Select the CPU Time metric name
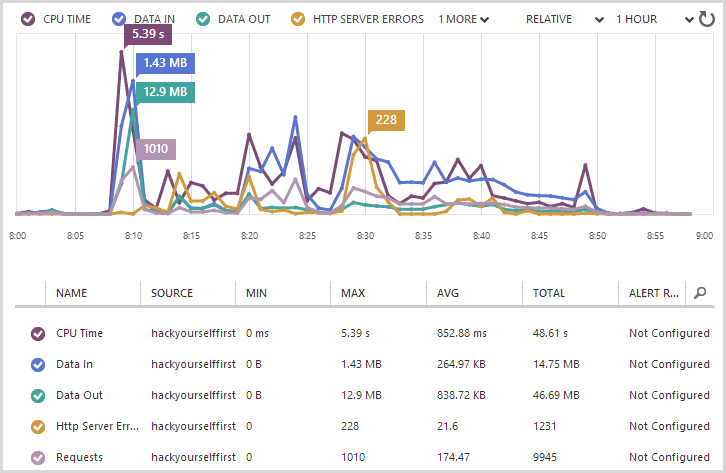Screen dimensions: 726x473 [x=79, y=333]
